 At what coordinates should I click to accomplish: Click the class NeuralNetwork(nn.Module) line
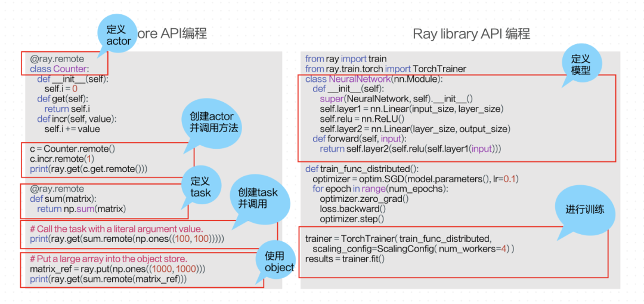pos(374,79)
